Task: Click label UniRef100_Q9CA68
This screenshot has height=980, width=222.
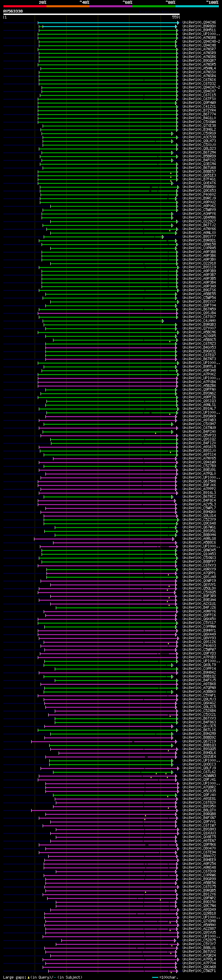Action: tap(199, 967)
